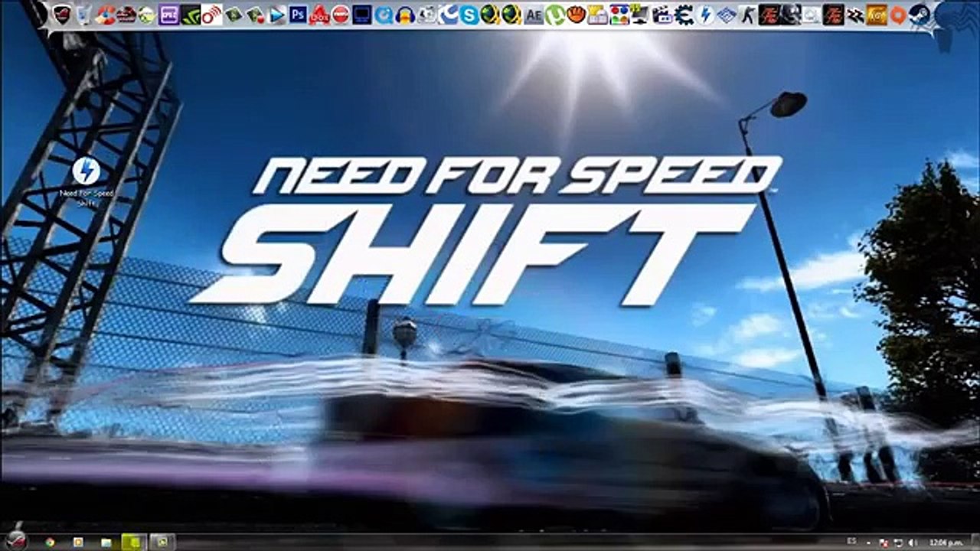Open uTorrent from the top dock
Screen dimensions: 980x551
coord(555,15)
